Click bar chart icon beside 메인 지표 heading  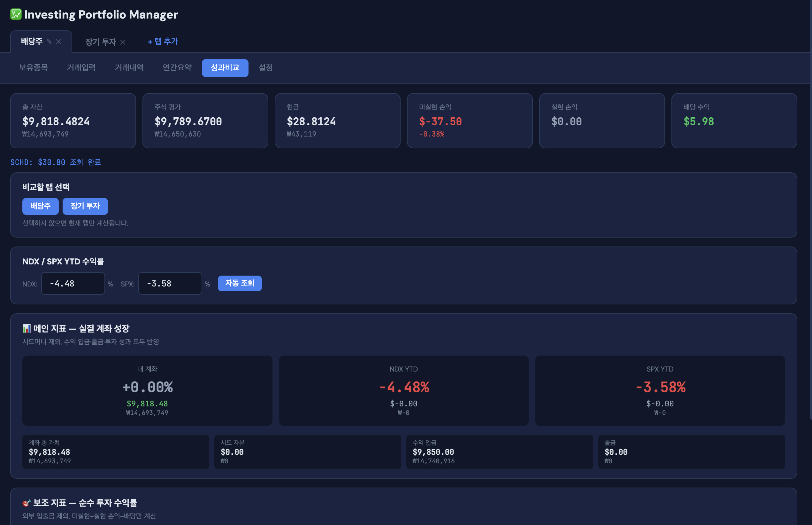[27, 328]
